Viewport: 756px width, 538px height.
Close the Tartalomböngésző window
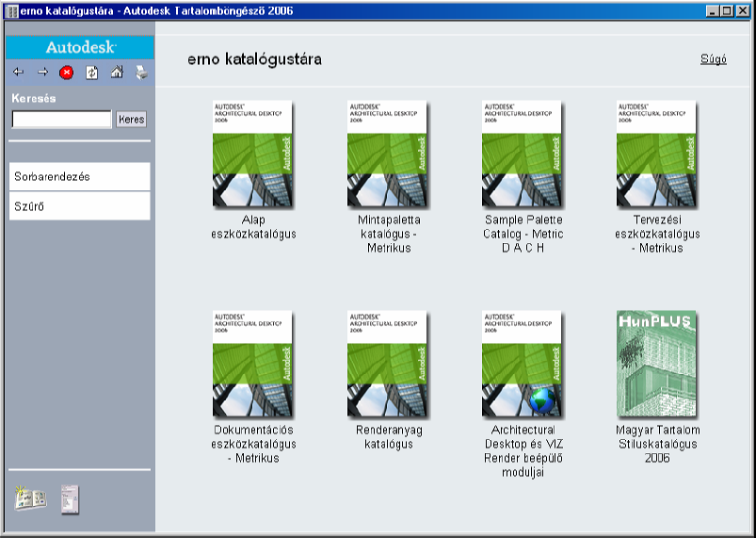point(743,11)
